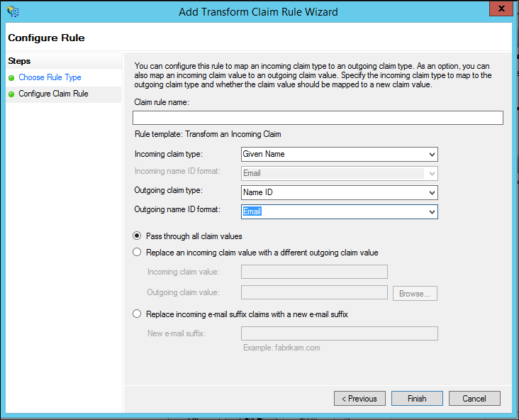Click the 'Rule template: Transform an Incoming Claim' text
Viewport: 519px width, 420px height.
(x=208, y=134)
